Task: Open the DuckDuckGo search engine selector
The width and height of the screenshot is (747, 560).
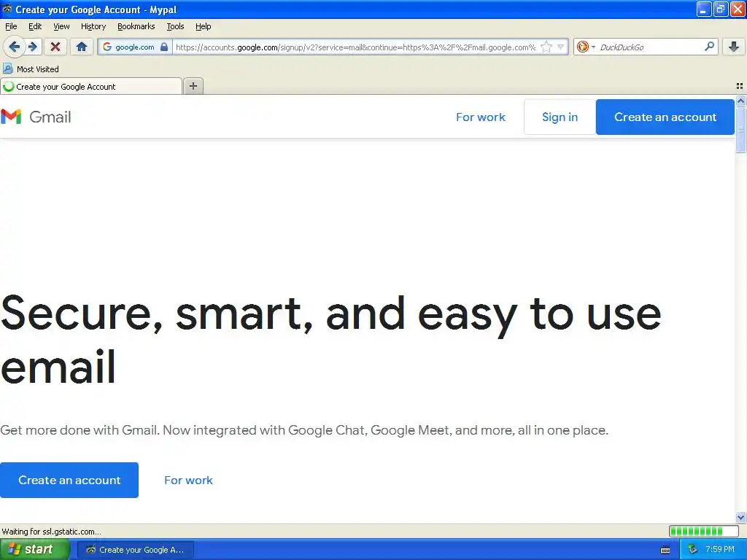Action: pyautogui.click(x=586, y=47)
